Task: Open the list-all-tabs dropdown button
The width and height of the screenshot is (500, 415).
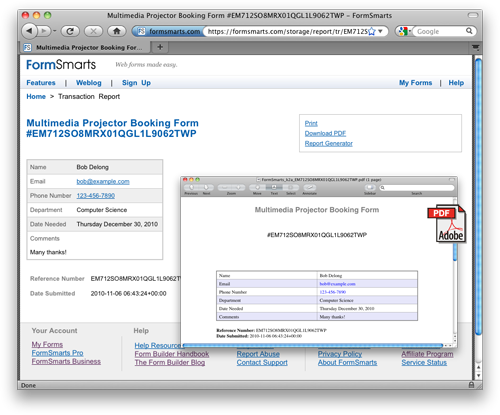Action: click(475, 47)
